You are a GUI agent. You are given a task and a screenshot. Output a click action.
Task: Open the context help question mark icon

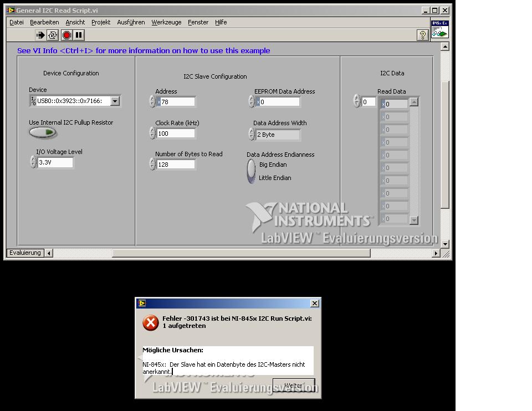click(x=422, y=35)
